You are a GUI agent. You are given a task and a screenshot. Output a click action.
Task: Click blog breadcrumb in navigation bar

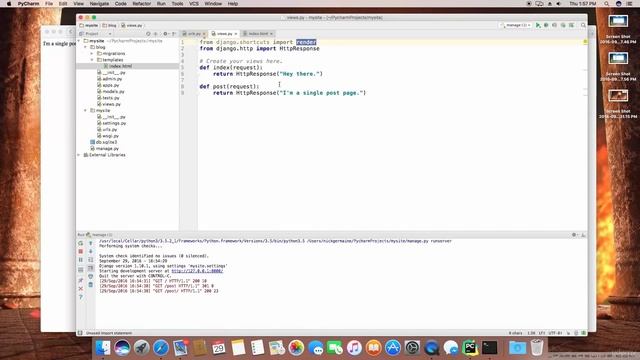[109, 25]
